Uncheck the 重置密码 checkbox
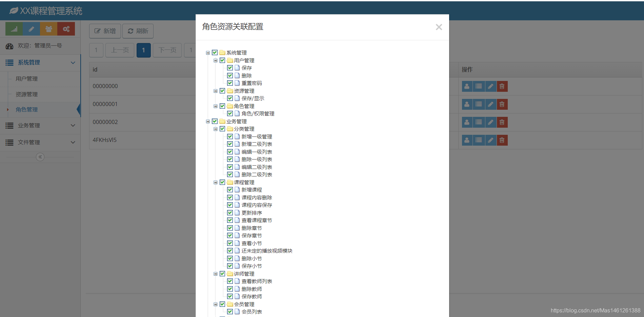This screenshot has width=644, height=317. (230, 83)
